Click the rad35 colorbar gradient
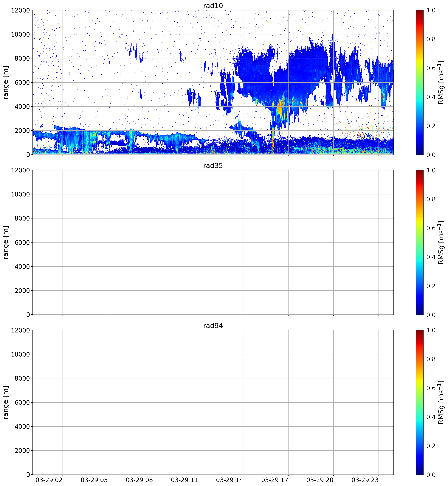Image resolution: width=448 pixels, height=486 pixels. tap(420, 242)
